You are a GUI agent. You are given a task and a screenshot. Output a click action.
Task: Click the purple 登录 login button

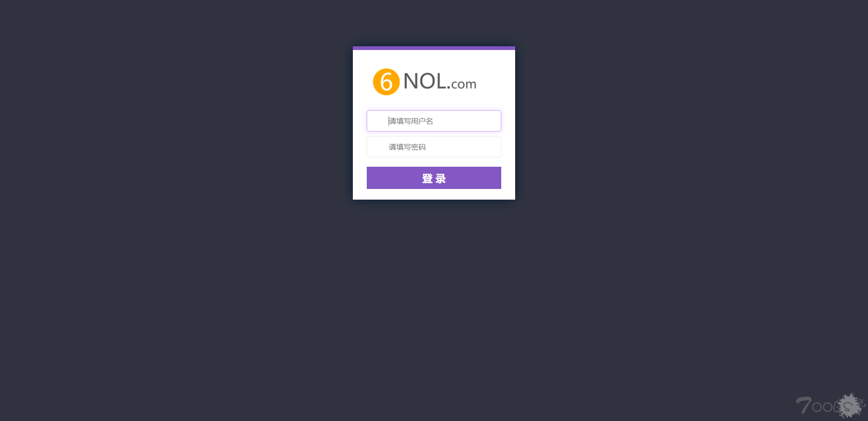(x=434, y=178)
